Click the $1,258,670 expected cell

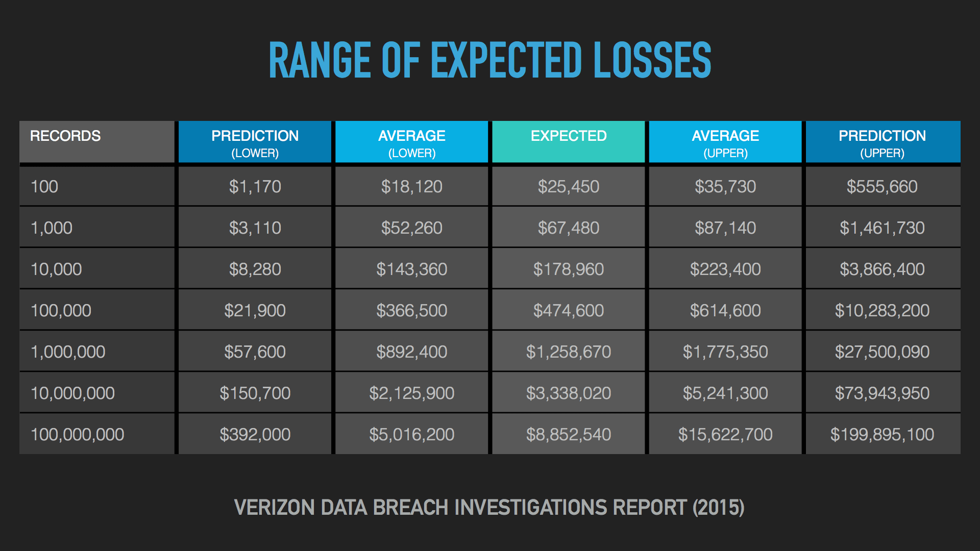tap(568, 352)
